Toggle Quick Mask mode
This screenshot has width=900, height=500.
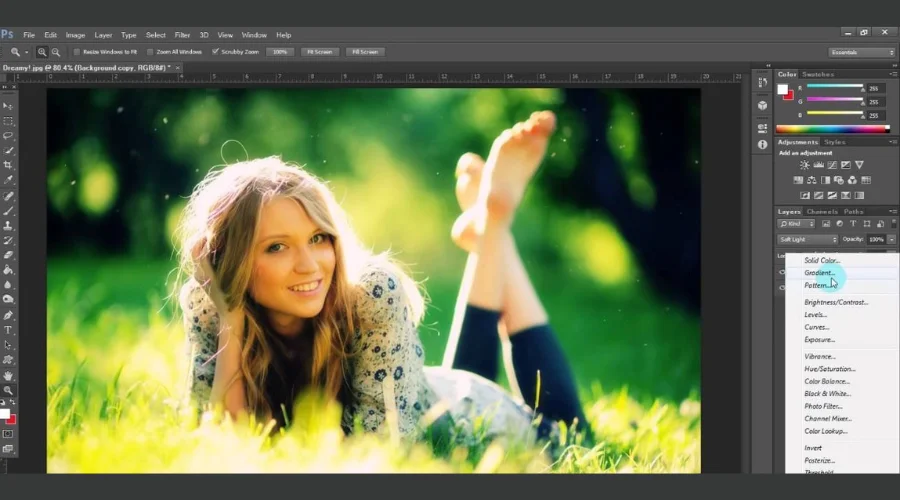[8, 435]
